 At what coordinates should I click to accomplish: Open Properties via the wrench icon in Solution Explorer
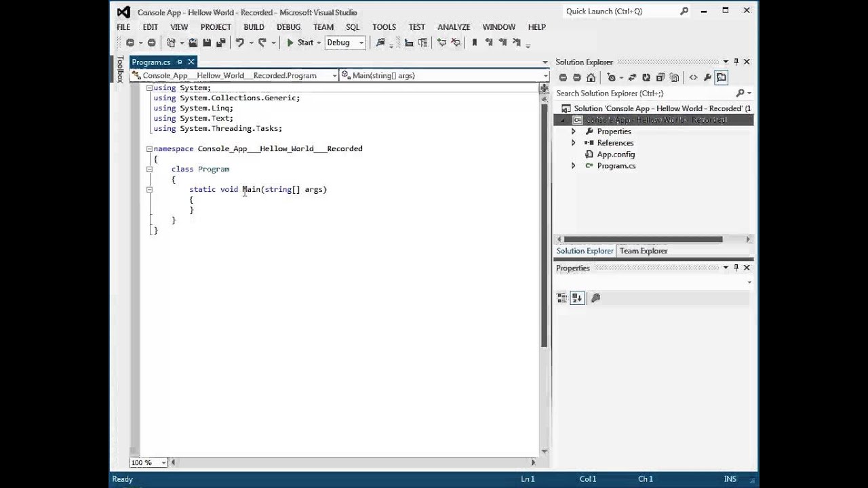707,77
